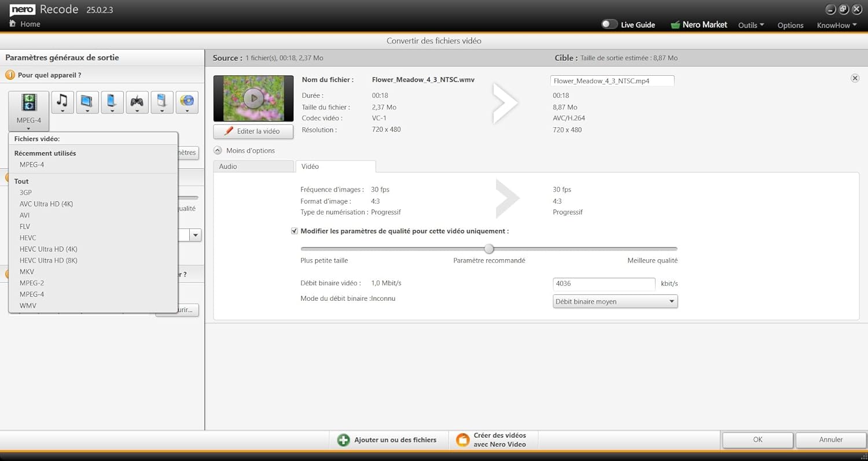
Task: Enable the Live Guide toggle
Action: [x=609, y=24]
